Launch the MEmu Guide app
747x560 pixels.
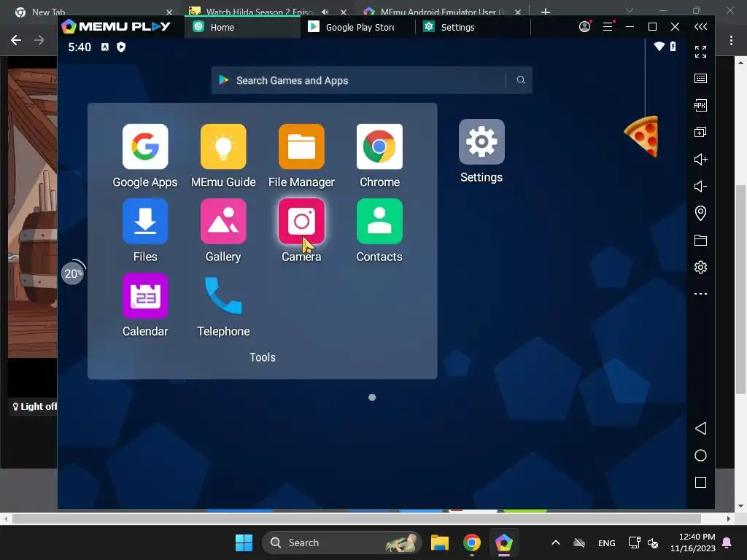point(223,147)
